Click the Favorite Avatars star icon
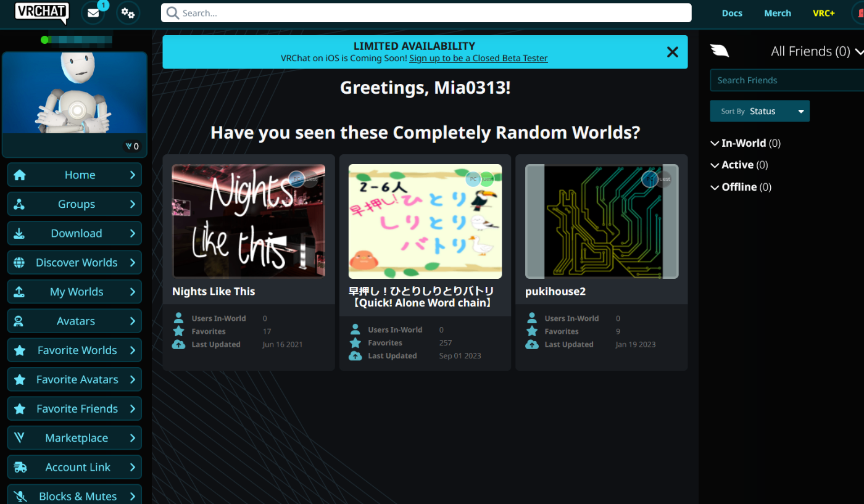The height and width of the screenshot is (504, 864). [x=20, y=379]
